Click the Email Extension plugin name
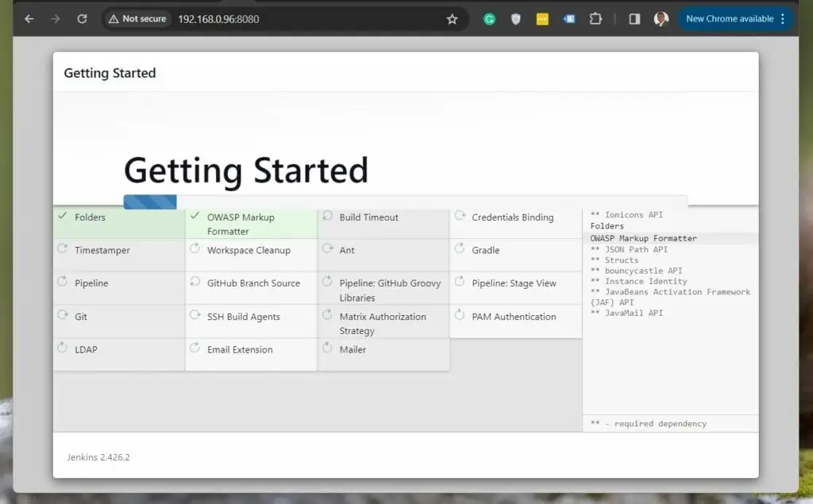 [x=240, y=349]
